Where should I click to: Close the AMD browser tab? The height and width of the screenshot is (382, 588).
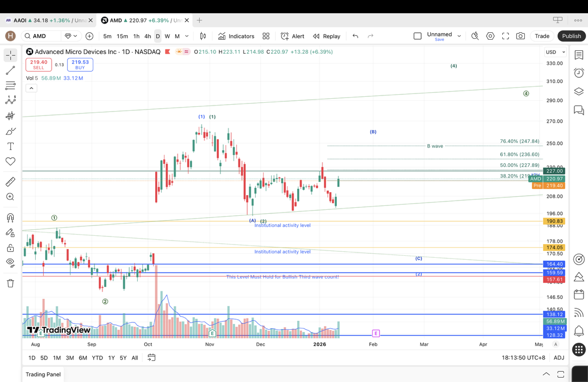(x=187, y=21)
